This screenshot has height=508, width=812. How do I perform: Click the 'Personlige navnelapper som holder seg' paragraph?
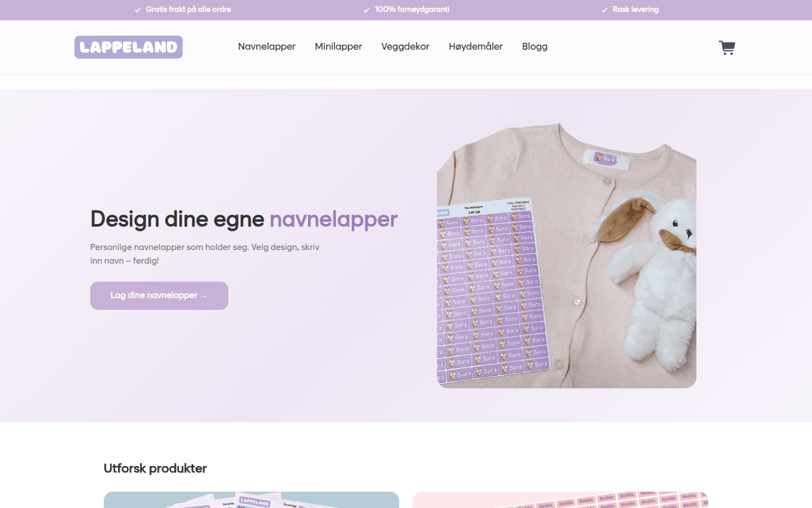click(x=205, y=254)
